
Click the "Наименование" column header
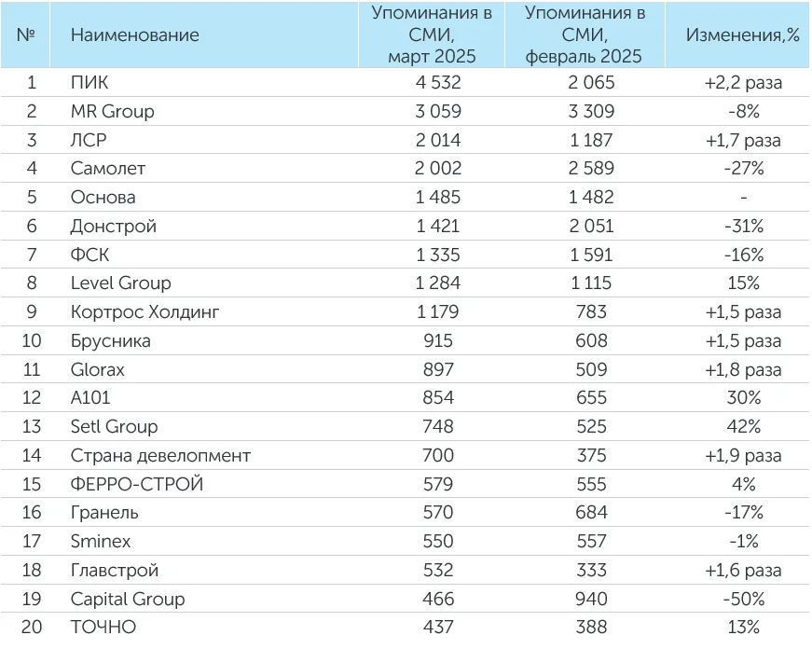tap(134, 35)
